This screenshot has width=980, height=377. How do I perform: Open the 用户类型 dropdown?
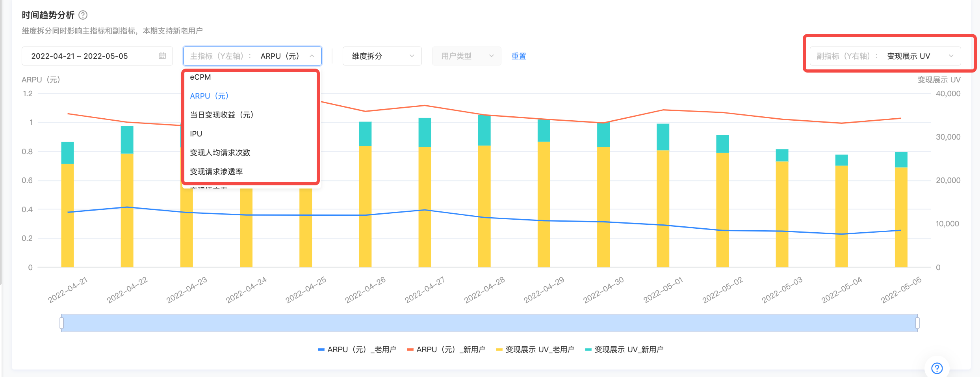[466, 56]
